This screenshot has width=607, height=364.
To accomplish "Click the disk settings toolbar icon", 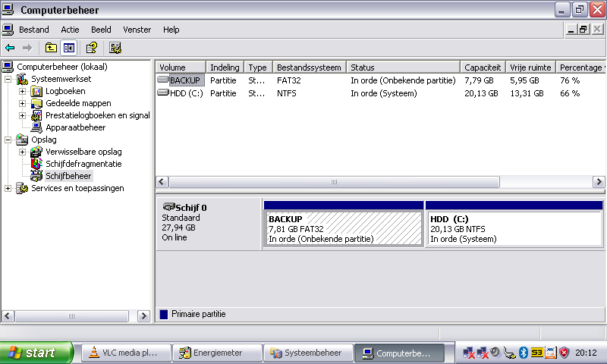I will (x=115, y=48).
